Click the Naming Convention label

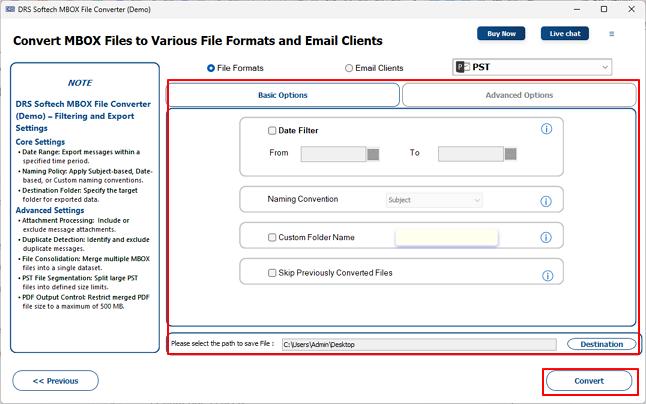pyautogui.click(x=303, y=199)
